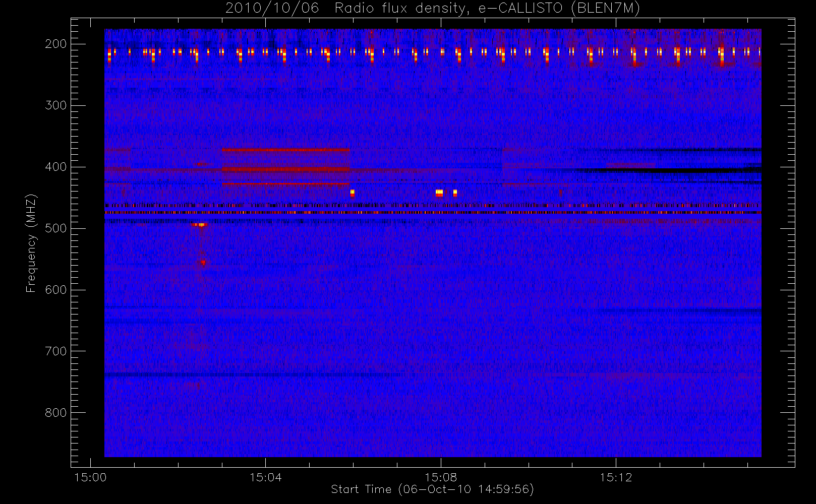Click the 400 frequency tick label

click(55, 167)
